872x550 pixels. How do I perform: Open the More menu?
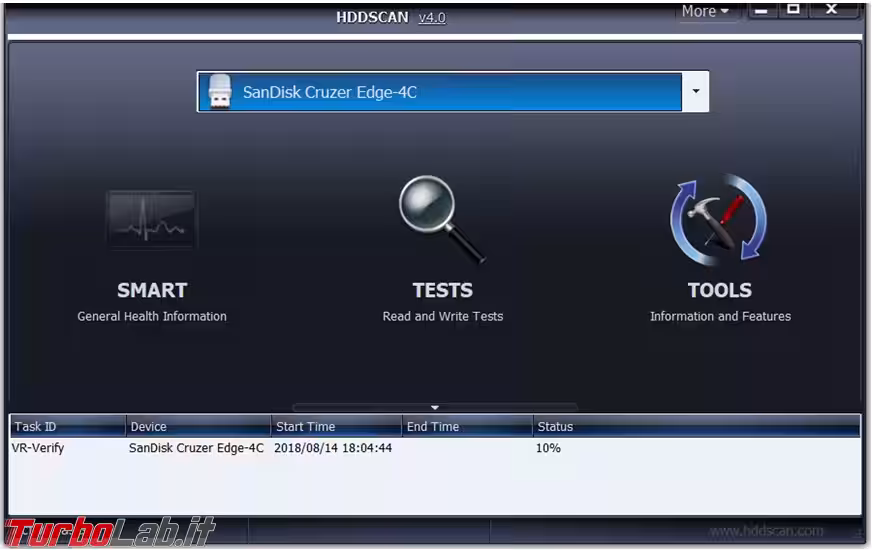[704, 11]
